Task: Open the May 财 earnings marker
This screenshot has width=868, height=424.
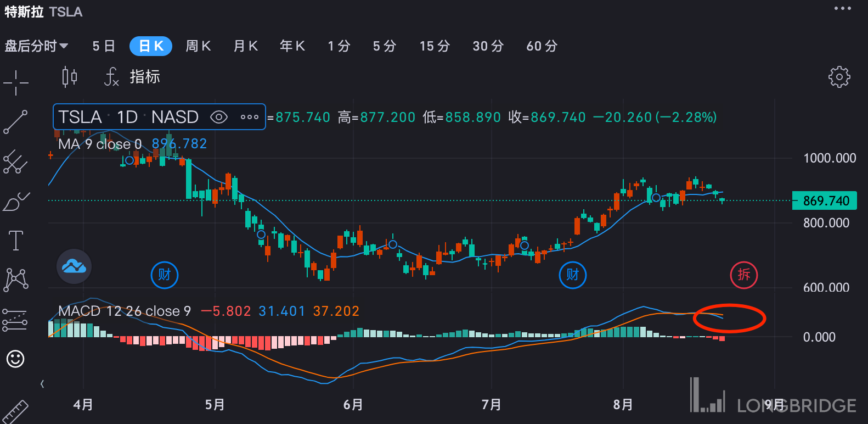Action: 165,275
